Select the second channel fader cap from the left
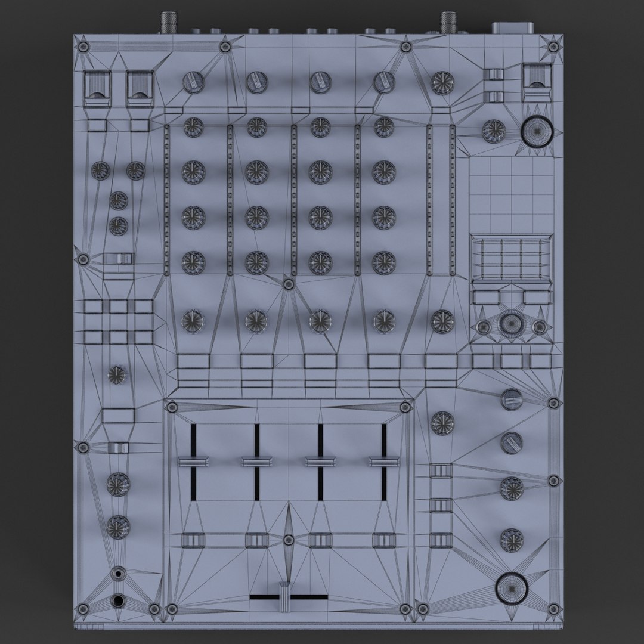The image size is (644, 644). coord(257,462)
